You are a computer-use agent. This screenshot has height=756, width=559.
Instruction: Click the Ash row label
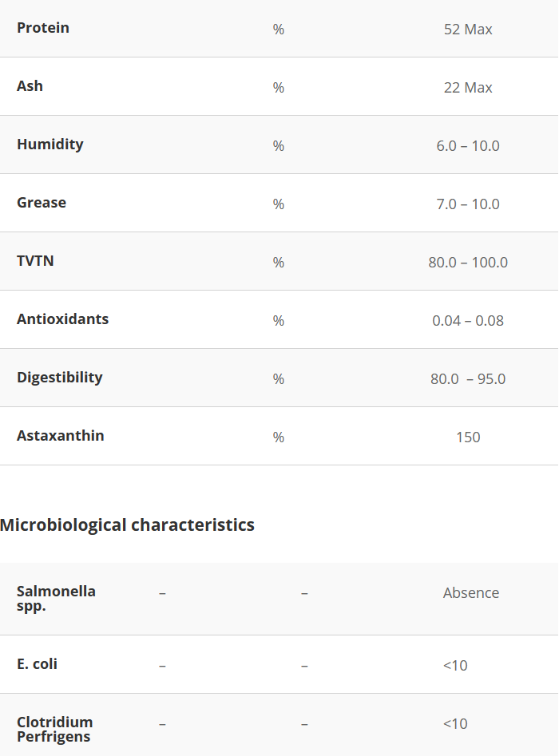click(x=30, y=86)
